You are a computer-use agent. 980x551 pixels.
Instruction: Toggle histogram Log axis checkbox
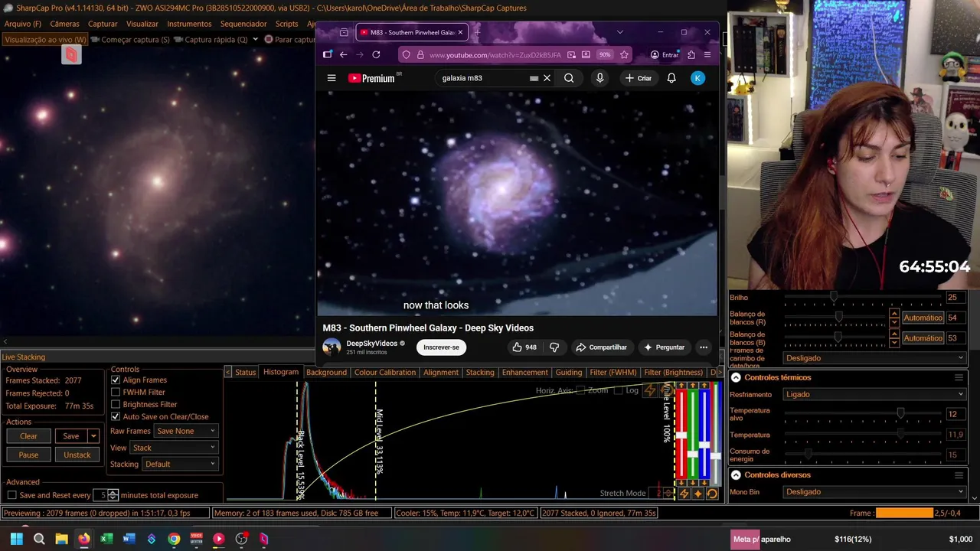coord(618,390)
